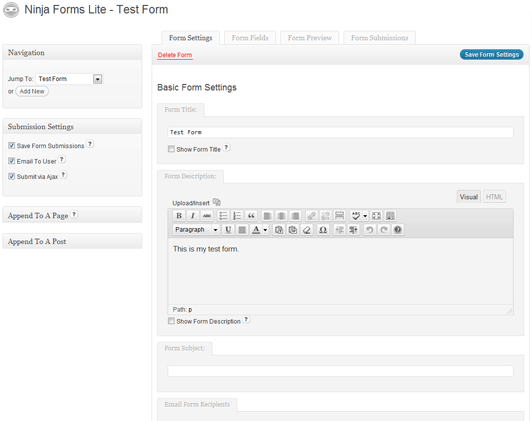
Task: Uncheck Save Form Submissions checkbox
Action: pyautogui.click(x=12, y=146)
